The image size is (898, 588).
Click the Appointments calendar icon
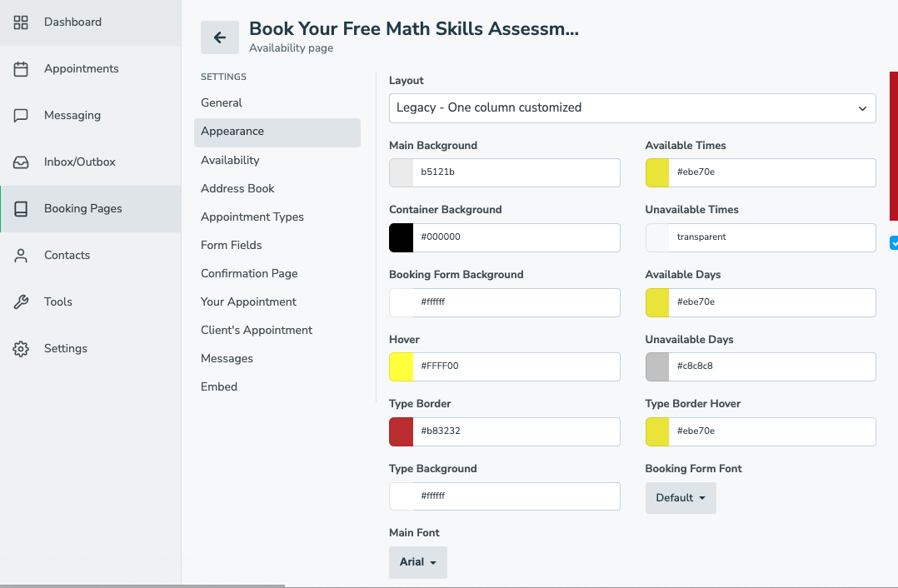click(21, 68)
